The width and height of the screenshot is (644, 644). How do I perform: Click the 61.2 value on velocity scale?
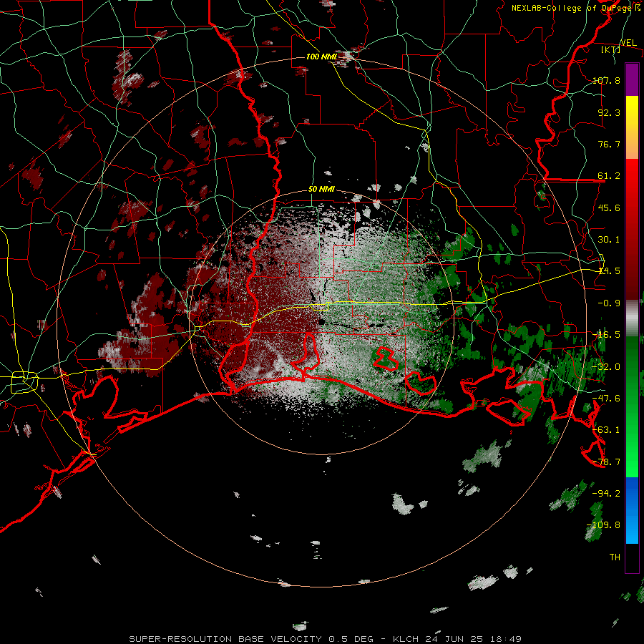click(609, 176)
